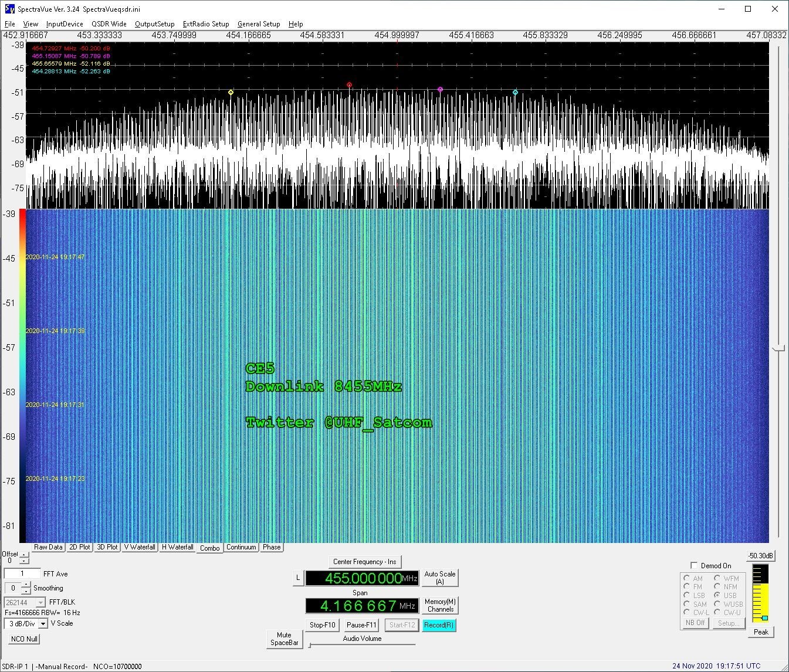This screenshot has width=789, height=672.
Task: Select the USB demodulation radio button
Action: pos(717,595)
